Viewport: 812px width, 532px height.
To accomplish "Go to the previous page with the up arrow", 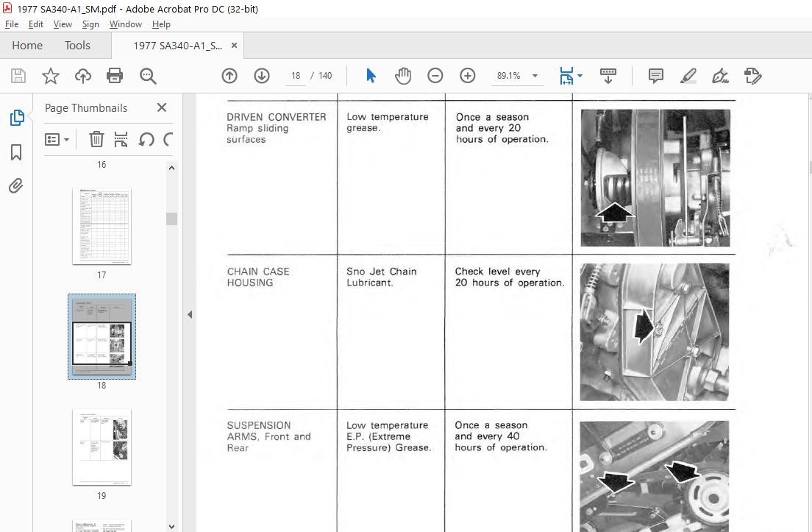I will tap(229, 76).
